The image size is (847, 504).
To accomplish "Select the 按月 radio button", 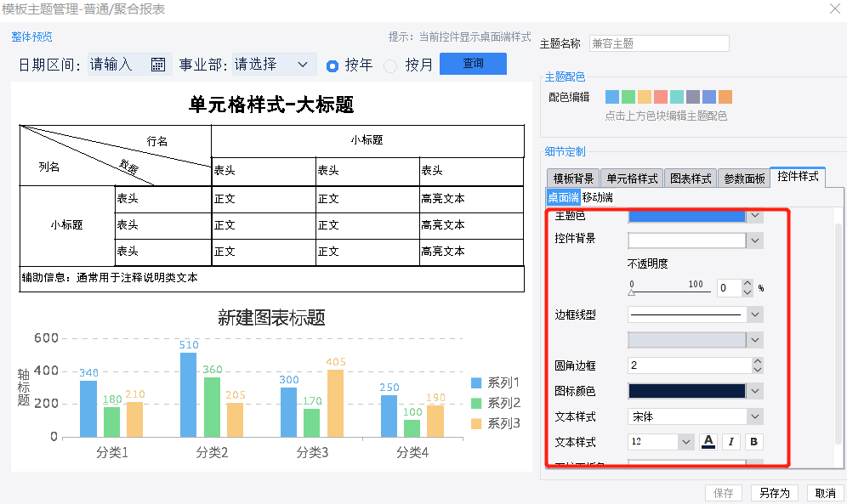I will 390,65.
